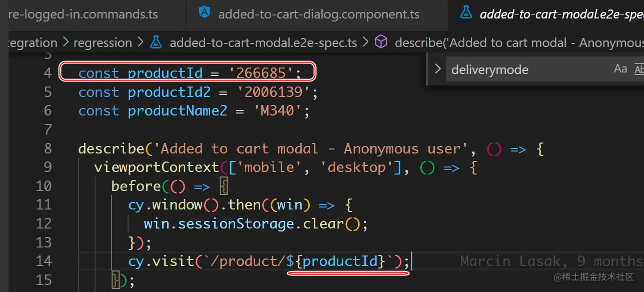Click the cube symbol icon in the breadcrumb
Image resolution: width=644 pixels, height=292 pixels.
[381, 42]
